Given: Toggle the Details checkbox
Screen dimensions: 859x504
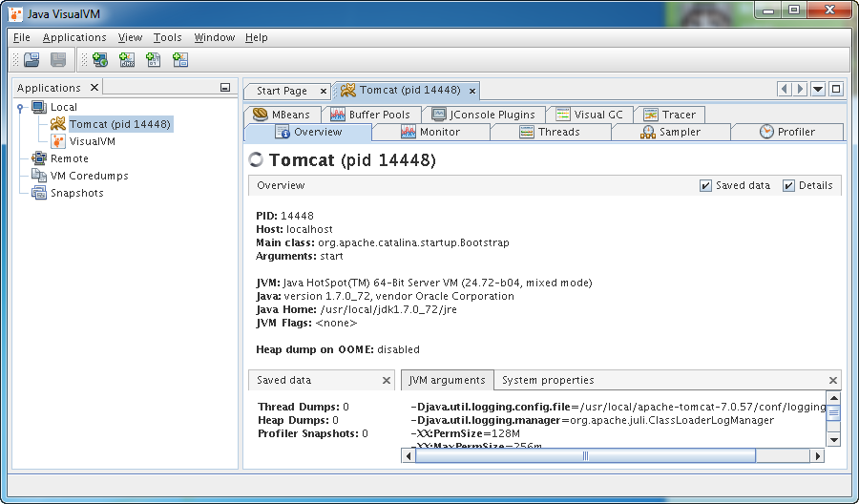Looking at the screenshot, I should coord(788,186).
